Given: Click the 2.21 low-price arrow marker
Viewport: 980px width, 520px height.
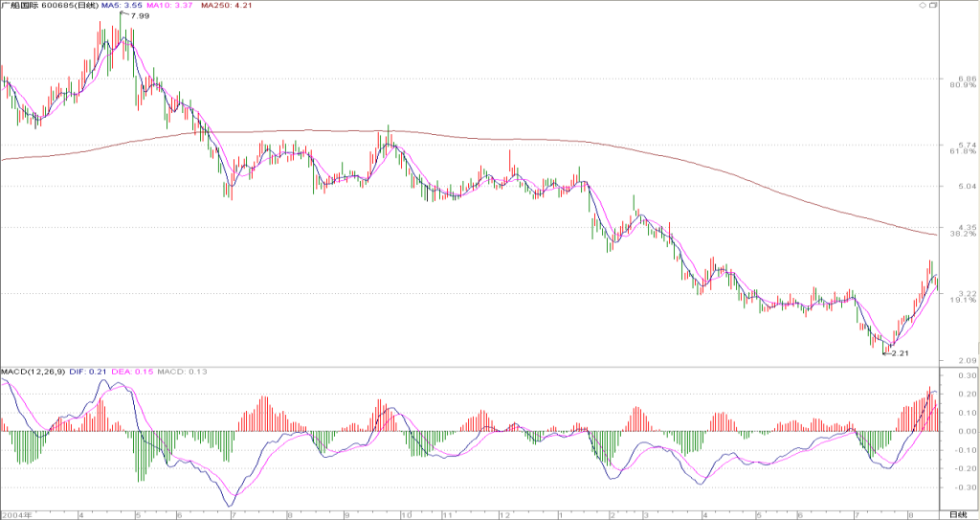Looking at the screenshot, I should [895, 353].
